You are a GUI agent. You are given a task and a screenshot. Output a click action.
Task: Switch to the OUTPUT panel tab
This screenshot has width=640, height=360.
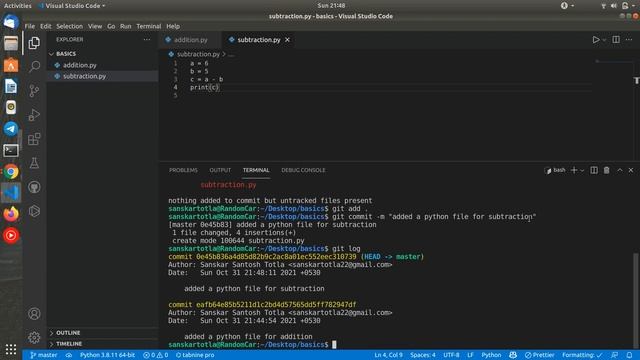(220, 170)
